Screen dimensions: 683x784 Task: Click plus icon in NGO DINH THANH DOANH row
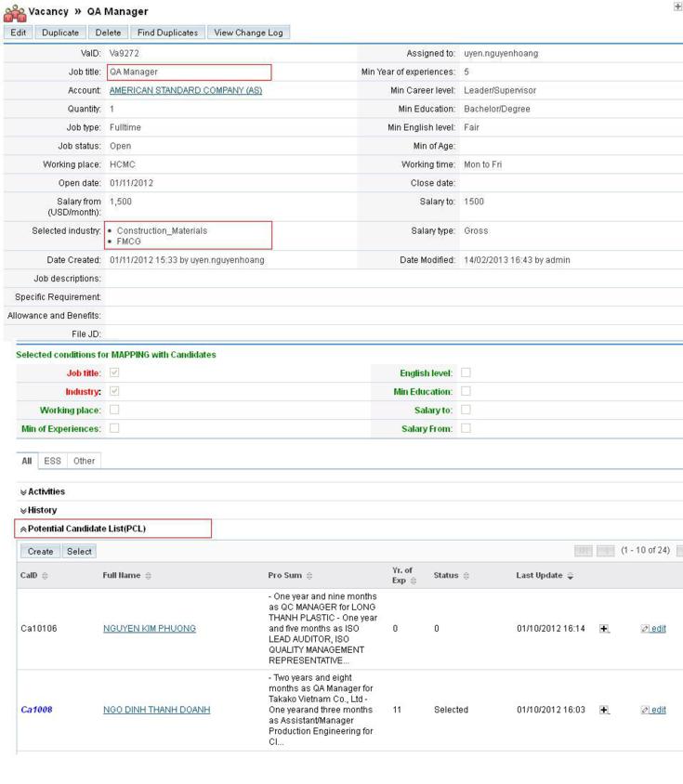[x=604, y=710]
